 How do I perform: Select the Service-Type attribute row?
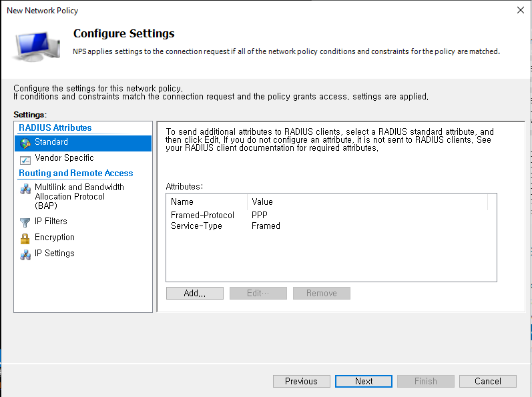click(x=331, y=226)
